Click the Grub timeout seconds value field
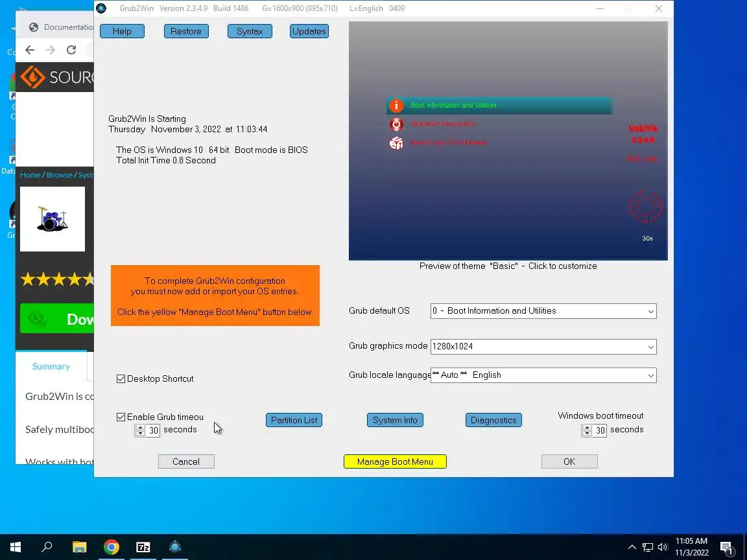The image size is (747, 560). [153, 430]
